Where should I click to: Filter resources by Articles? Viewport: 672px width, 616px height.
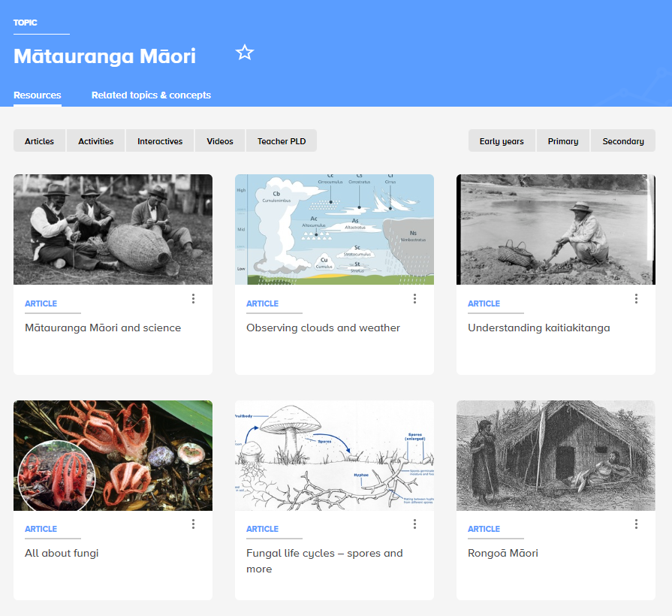[40, 141]
